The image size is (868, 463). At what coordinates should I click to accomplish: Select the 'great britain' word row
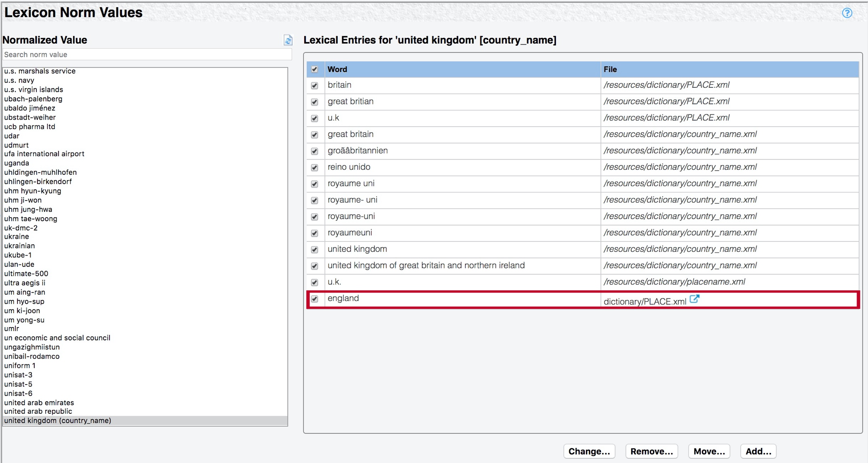[350, 134]
